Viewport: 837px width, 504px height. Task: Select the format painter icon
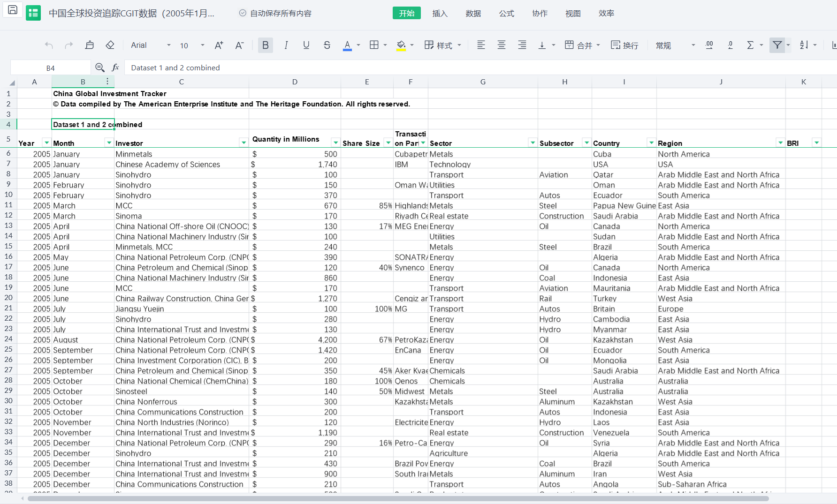coord(90,45)
